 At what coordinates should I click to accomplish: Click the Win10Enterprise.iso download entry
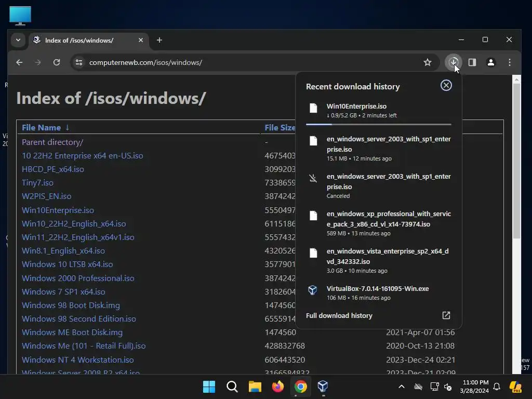[x=378, y=111]
